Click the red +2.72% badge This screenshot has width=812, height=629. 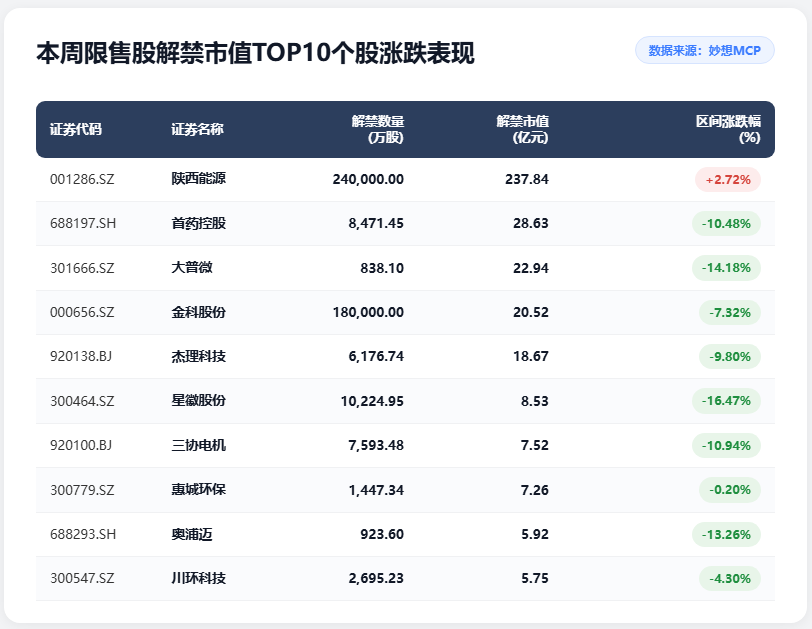point(728,180)
